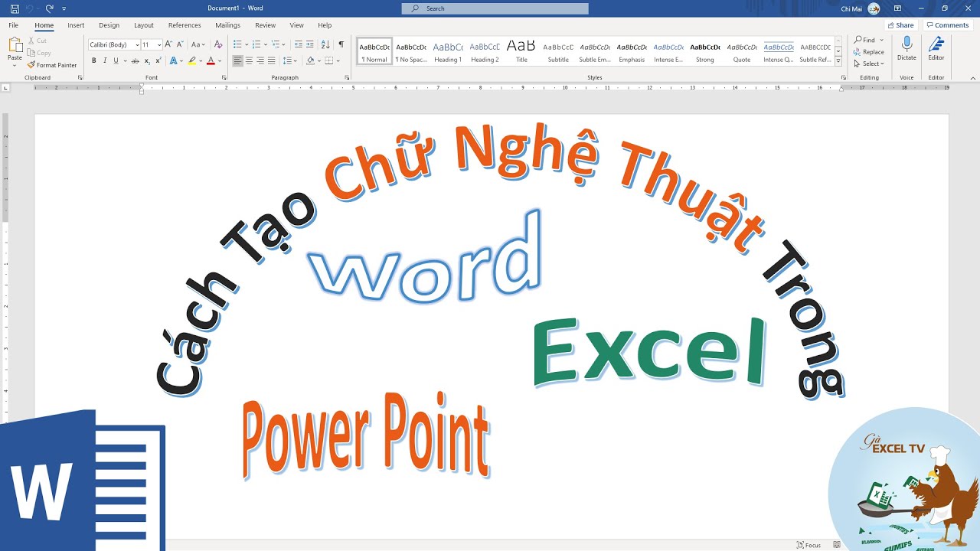Click the red Font Color swatch

click(x=211, y=60)
